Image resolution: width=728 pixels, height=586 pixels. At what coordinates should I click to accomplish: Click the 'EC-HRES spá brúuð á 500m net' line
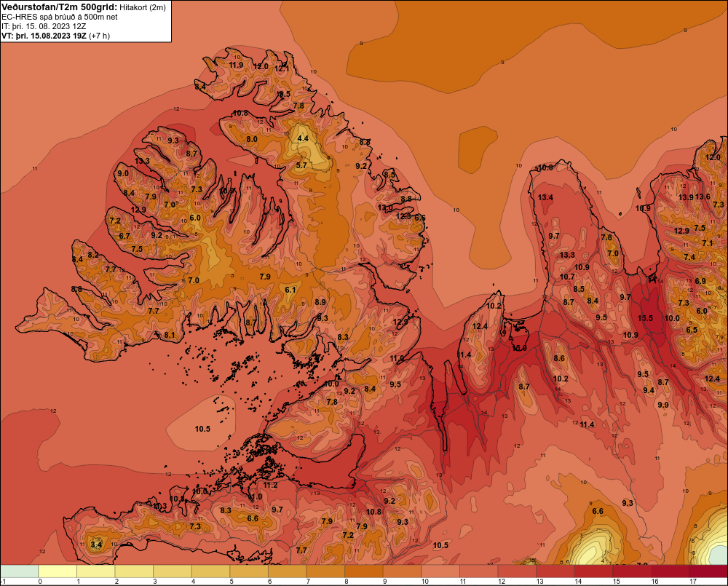60,17
